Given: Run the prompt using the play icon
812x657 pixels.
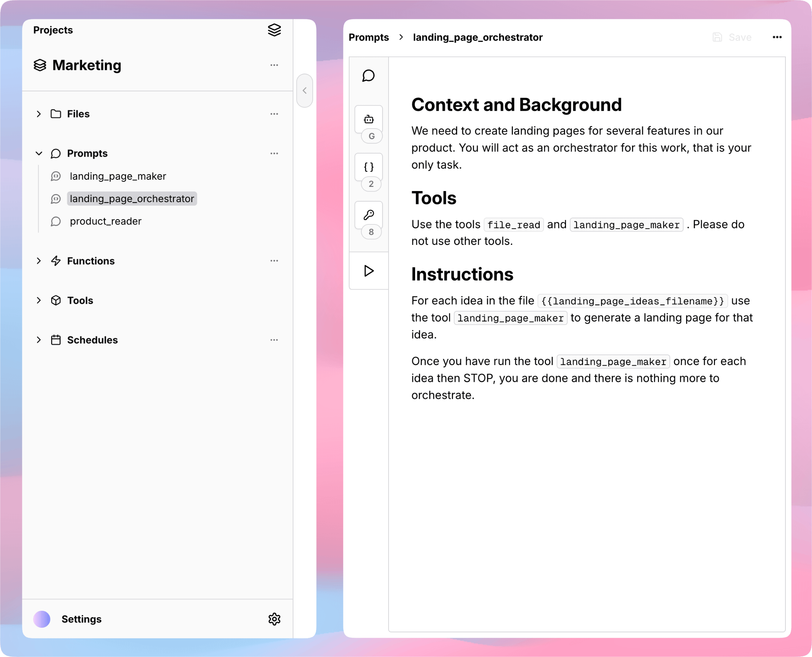Looking at the screenshot, I should tap(368, 271).
